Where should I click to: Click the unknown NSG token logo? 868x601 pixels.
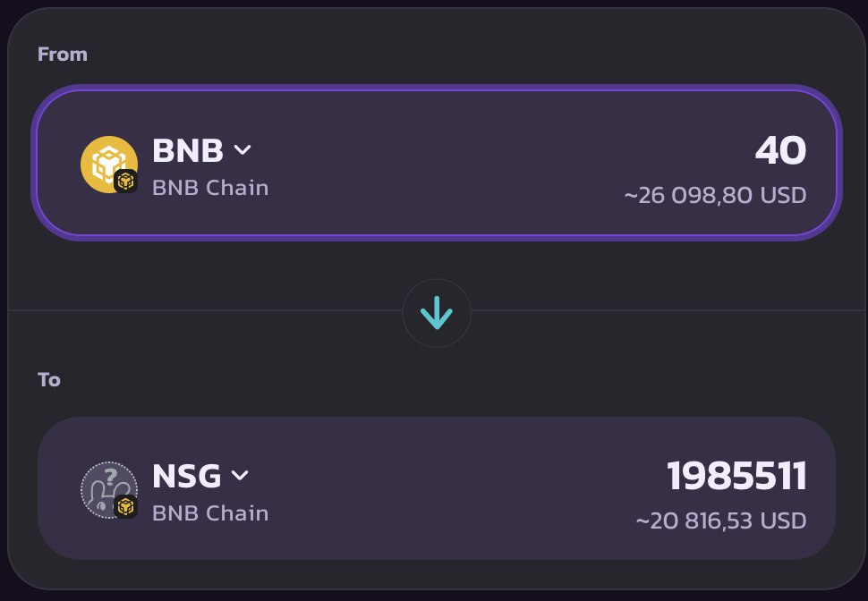pyautogui.click(x=106, y=487)
